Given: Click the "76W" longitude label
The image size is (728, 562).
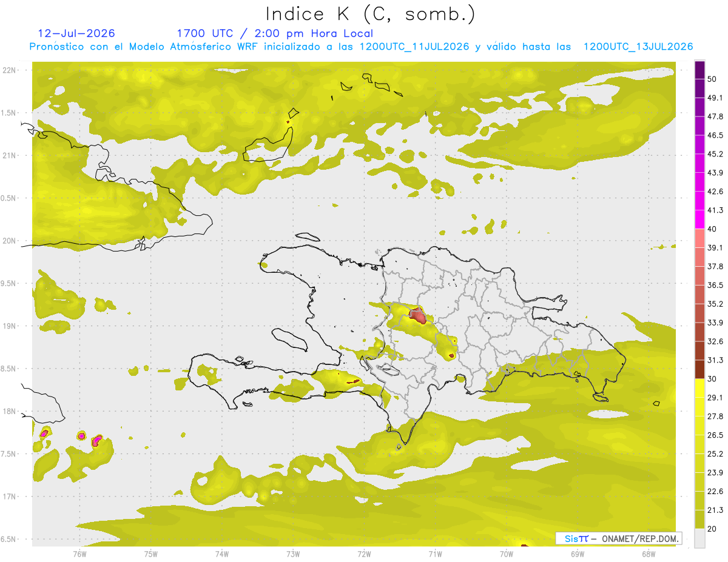Looking at the screenshot, I should click(79, 554).
